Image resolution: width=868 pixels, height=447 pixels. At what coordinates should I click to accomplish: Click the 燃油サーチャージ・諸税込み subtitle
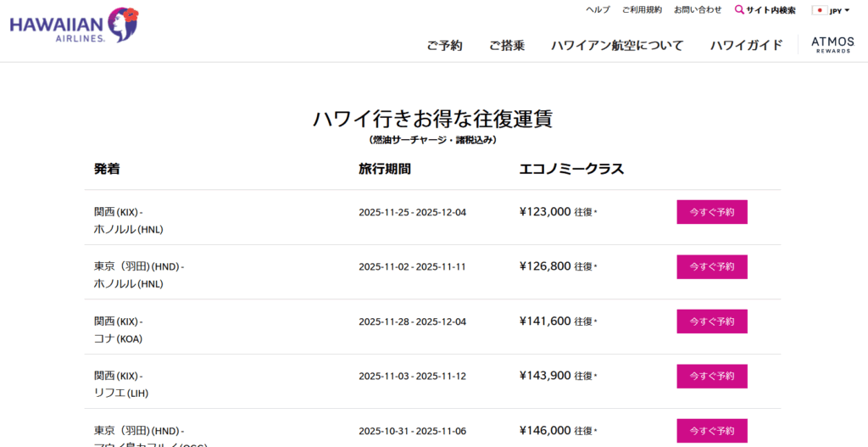pos(433,140)
